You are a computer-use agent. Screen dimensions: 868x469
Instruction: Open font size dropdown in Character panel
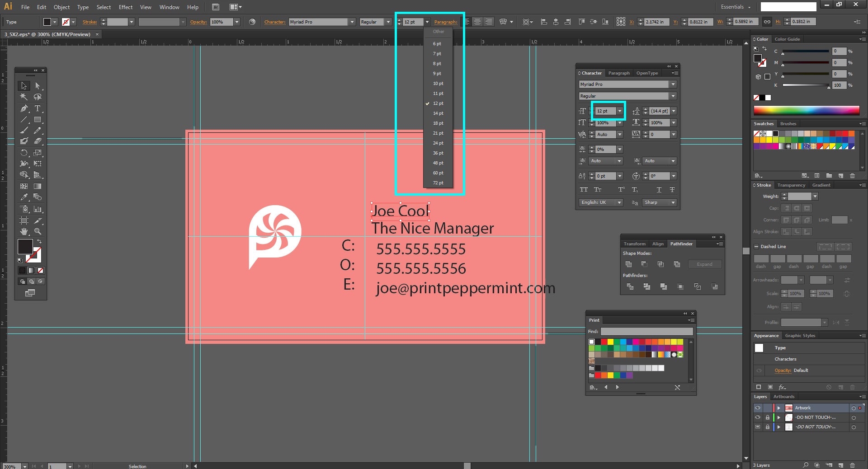(620, 111)
